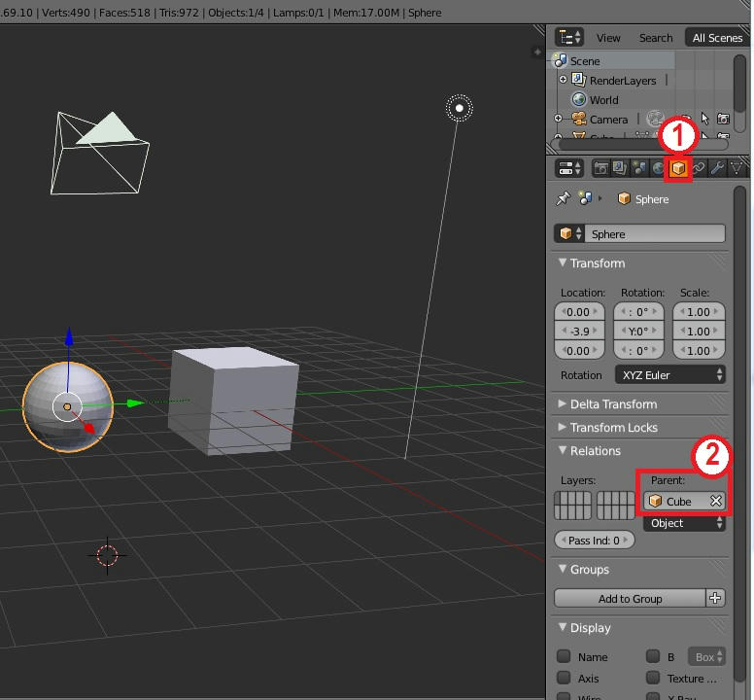Click the plus button beside Add to Group
754x700 pixels.
[715, 599]
